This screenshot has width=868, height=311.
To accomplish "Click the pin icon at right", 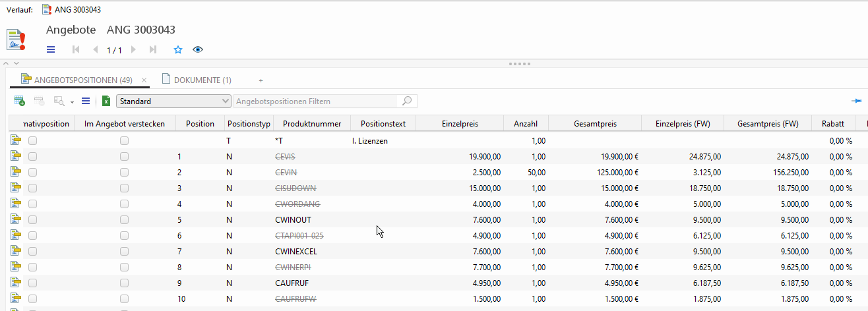I will coord(857,101).
